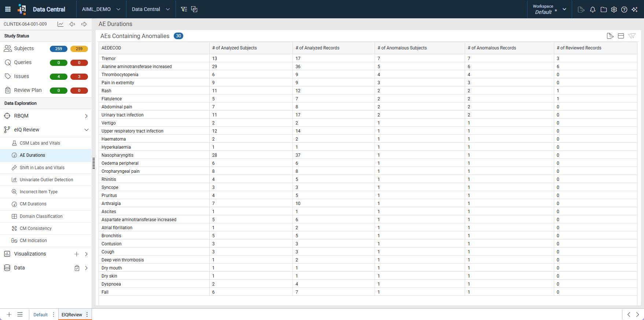Screen dimensions: 644x320
Task: Add a new visualization with plus icon
Action: pos(77,254)
